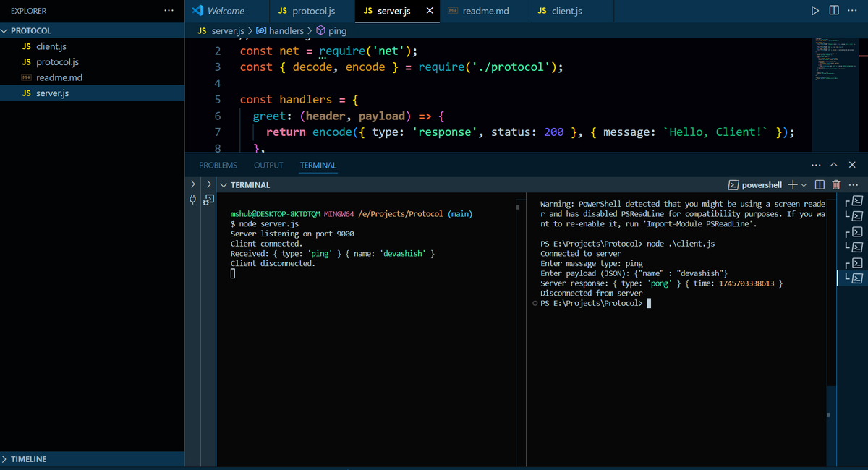Open Explorer views and more actions menu

pyautogui.click(x=169, y=11)
